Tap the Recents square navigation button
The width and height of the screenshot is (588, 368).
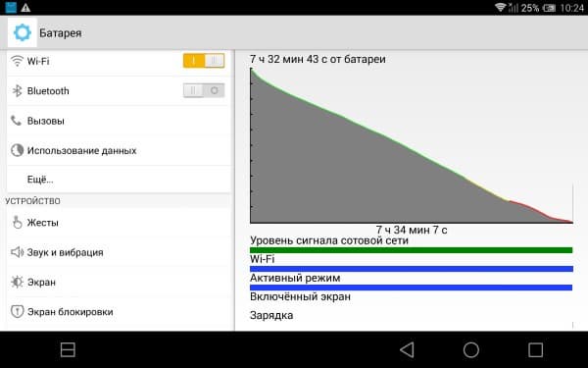click(x=535, y=349)
